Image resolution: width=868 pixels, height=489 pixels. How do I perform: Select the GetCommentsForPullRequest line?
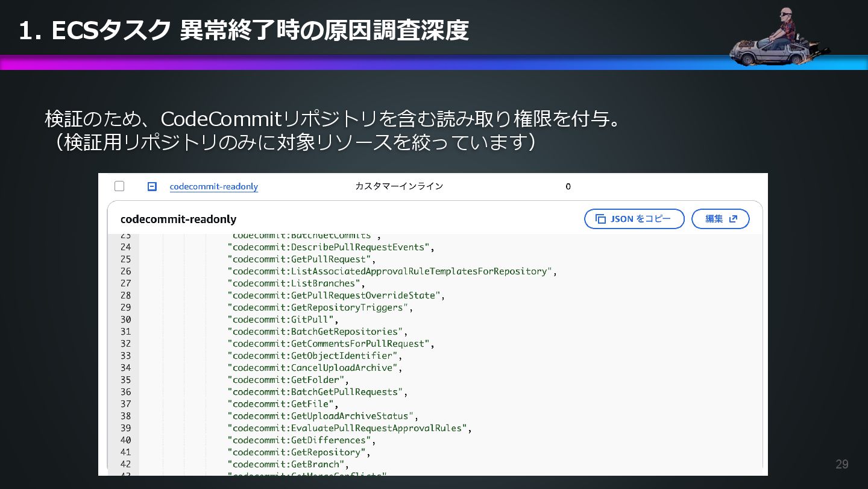(x=331, y=344)
